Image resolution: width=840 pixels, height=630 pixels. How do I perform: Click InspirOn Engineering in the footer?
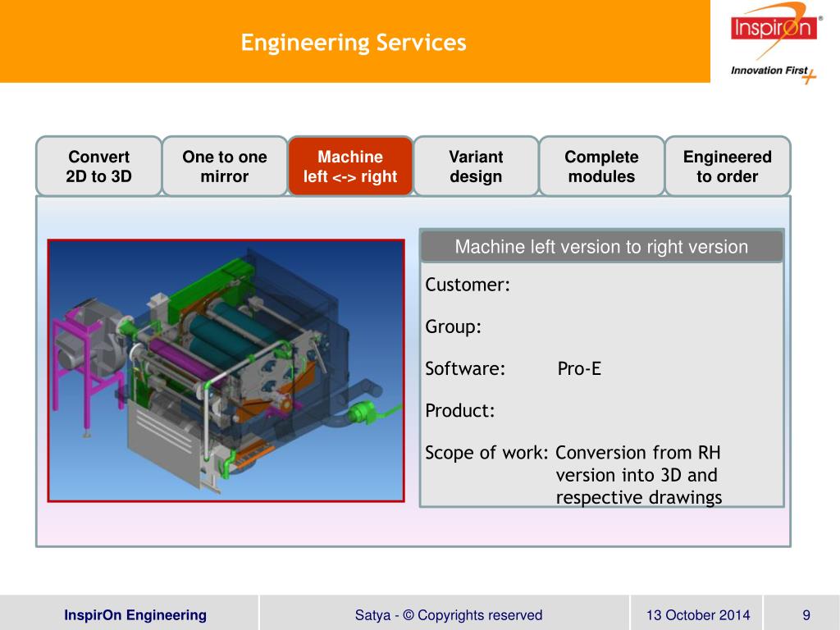click(135, 615)
